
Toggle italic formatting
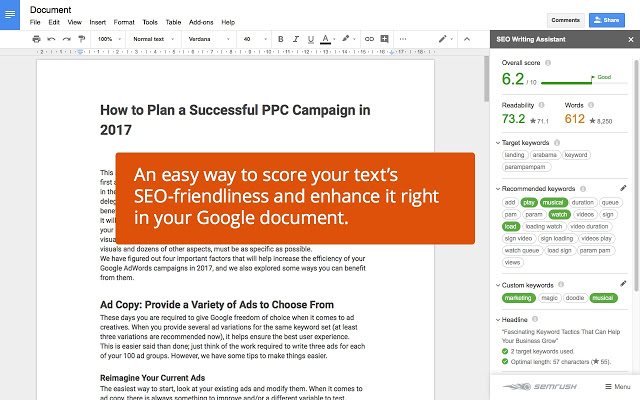point(296,39)
